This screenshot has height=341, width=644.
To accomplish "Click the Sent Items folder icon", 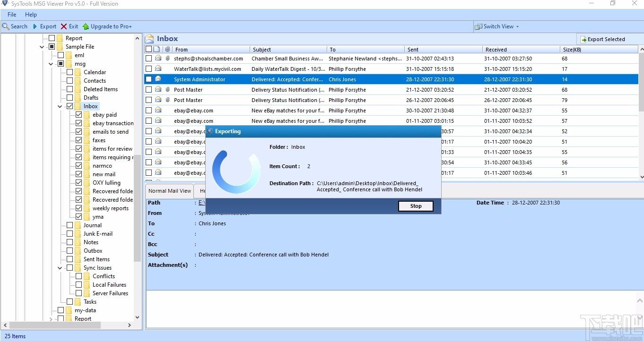I will 78,259.
